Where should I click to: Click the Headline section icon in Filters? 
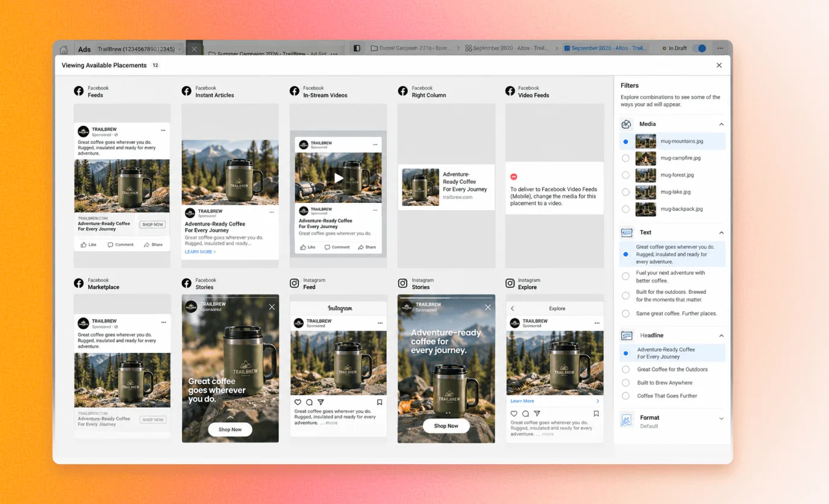(627, 335)
